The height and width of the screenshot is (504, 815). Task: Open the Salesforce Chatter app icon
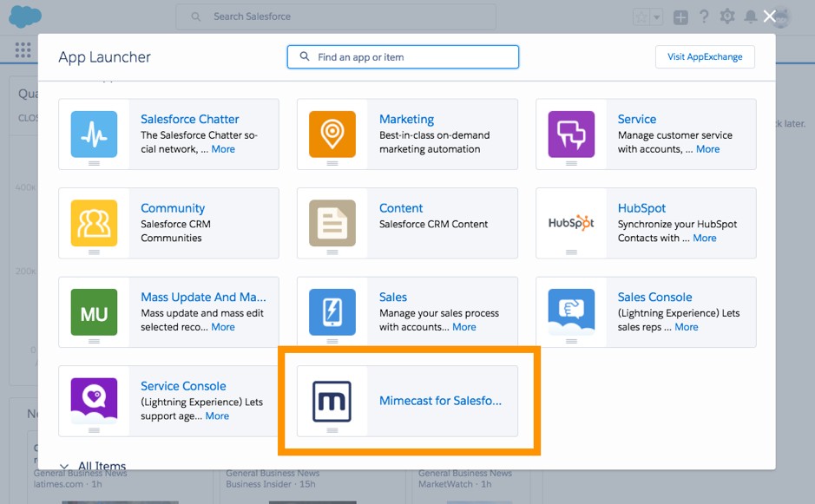tap(95, 134)
